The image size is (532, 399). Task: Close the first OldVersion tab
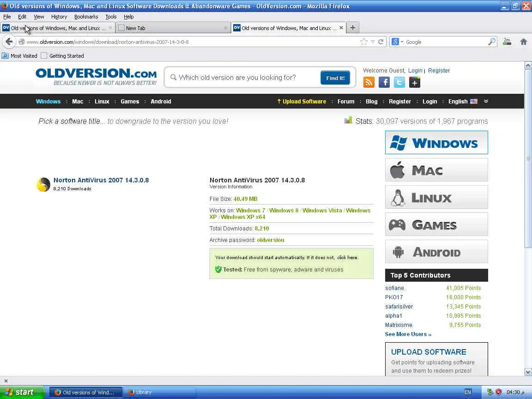tap(110, 28)
